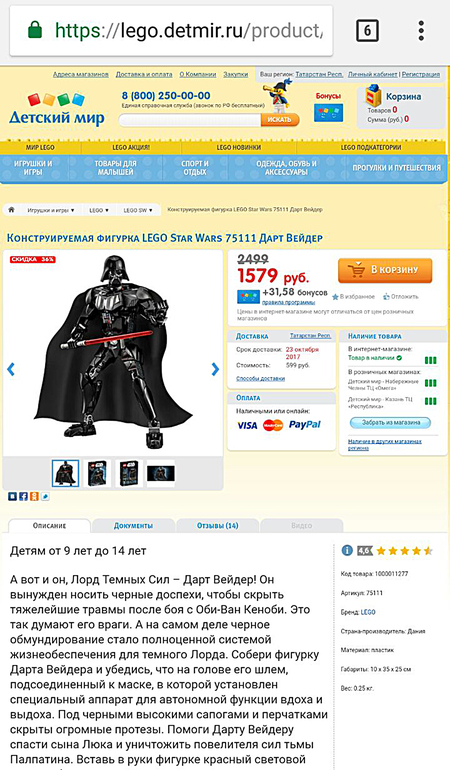Add to favorites with В избранное star
The width and height of the screenshot is (450, 770).
tap(353, 297)
